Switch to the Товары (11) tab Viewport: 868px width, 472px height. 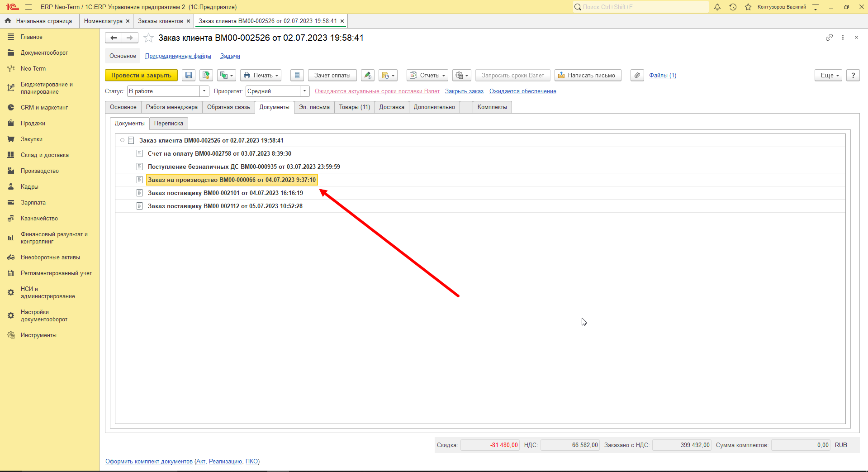(x=355, y=107)
